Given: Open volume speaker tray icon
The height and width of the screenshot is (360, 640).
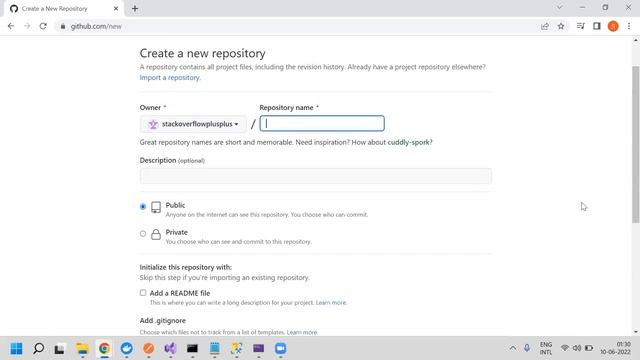Looking at the screenshot, I should pyautogui.click(x=577, y=348).
